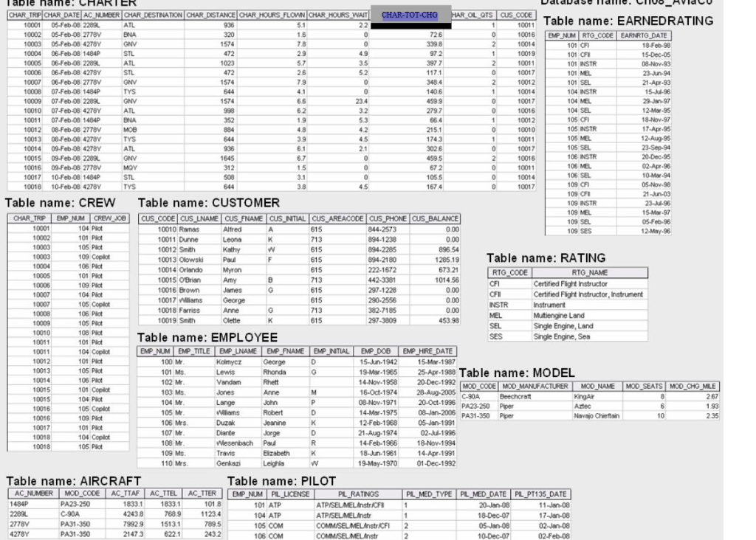
Task: Click customer balance 1014.56
Action: tap(447, 280)
